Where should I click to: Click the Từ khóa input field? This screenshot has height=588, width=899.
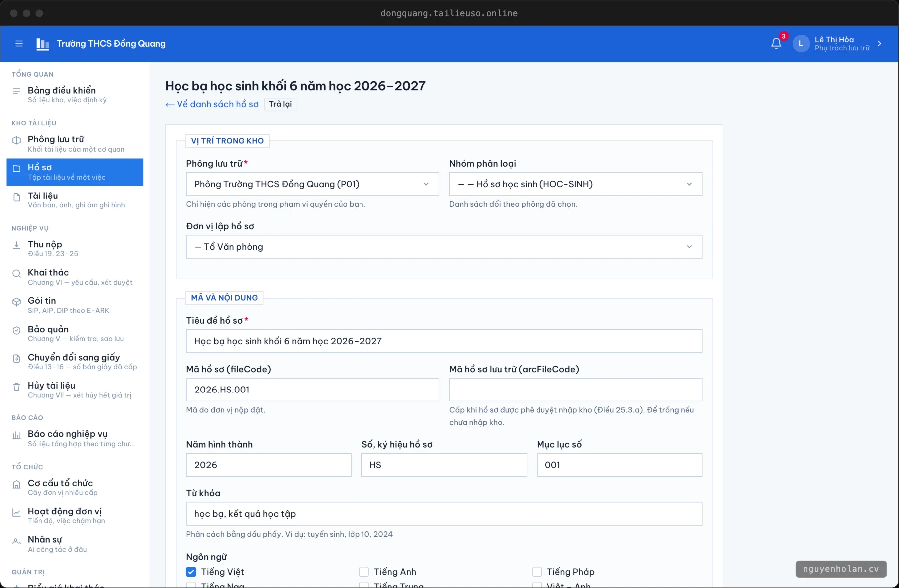pos(444,514)
